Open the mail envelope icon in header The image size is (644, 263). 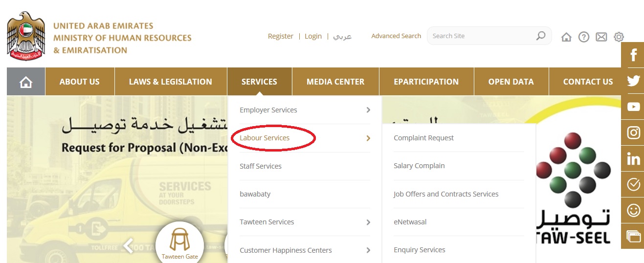coord(601,37)
